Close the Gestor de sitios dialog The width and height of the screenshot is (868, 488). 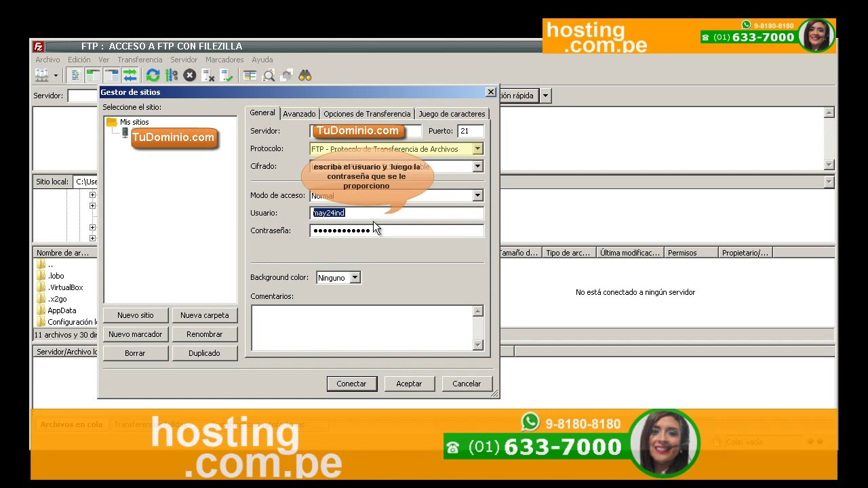tap(491, 92)
